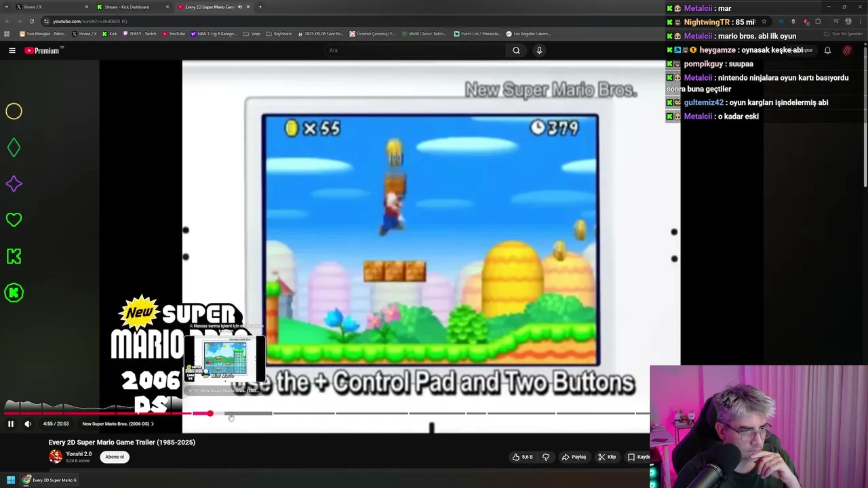This screenshot has width=868, height=488.
Task: Open the YouTube hamburger guide menu
Action: tap(12, 50)
